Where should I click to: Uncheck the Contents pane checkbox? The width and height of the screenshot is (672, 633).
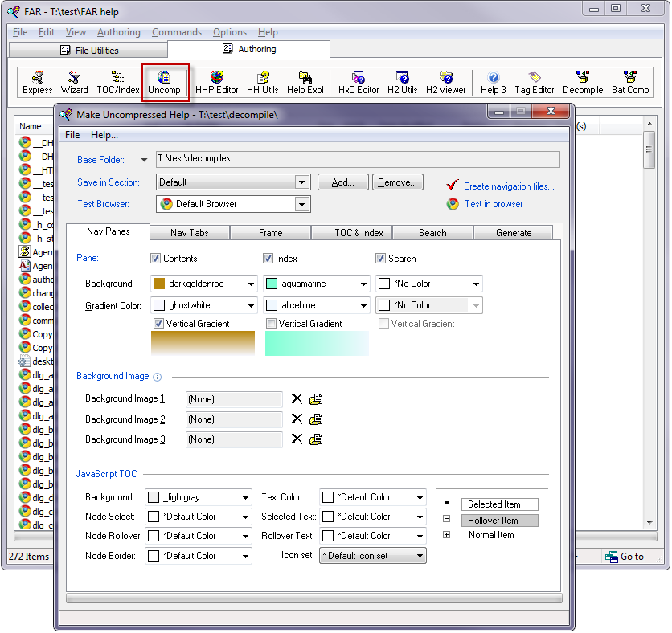tap(156, 259)
